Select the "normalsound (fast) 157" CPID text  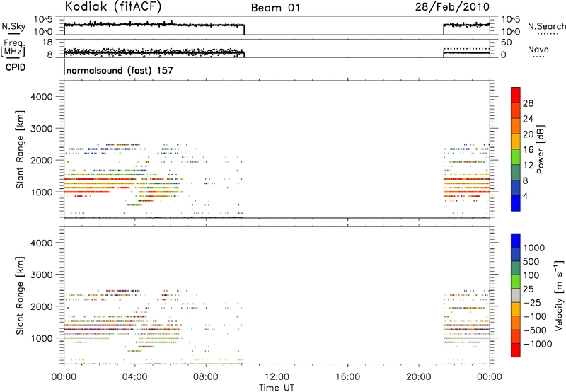click(120, 70)
